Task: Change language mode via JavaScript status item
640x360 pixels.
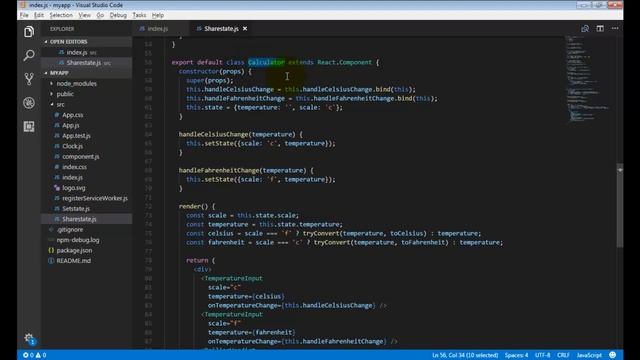Action: tap(589, 355)
